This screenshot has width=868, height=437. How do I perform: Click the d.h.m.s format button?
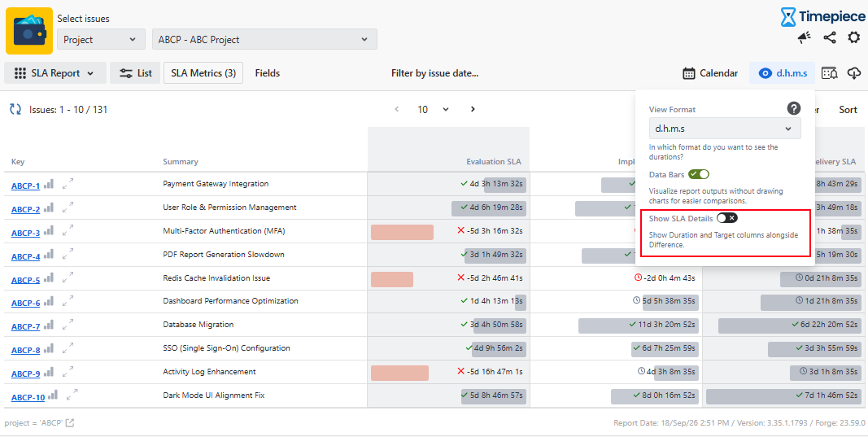coord(783,73)
